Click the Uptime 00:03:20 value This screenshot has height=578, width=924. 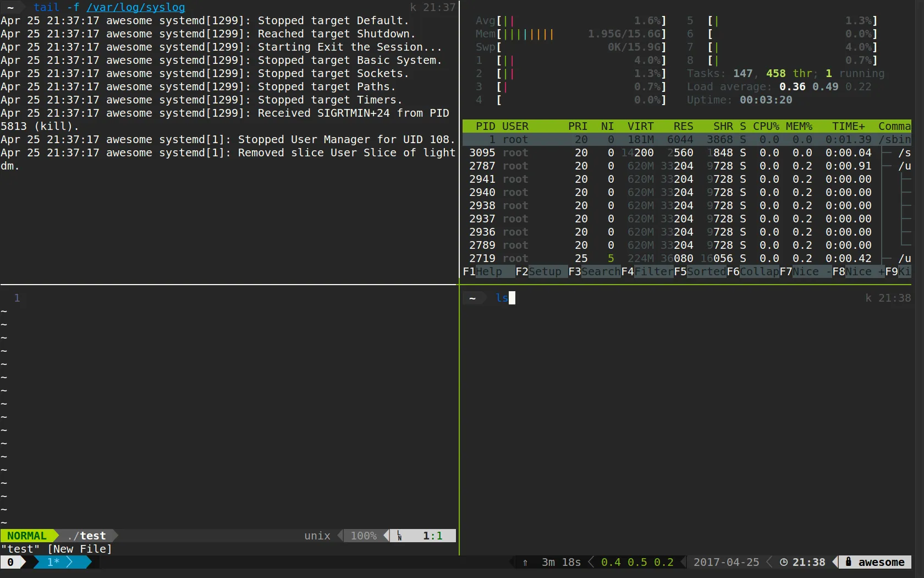[x=766, y=100]
